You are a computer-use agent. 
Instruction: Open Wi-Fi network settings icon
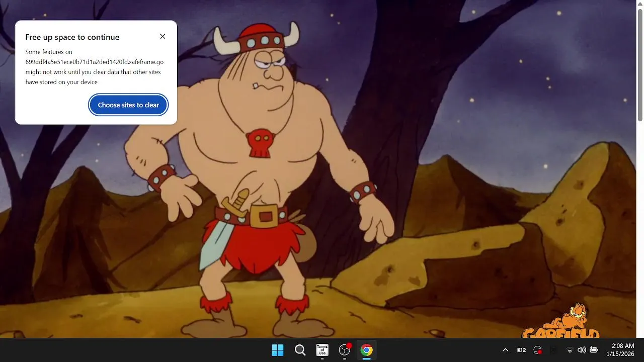point(570,350)
